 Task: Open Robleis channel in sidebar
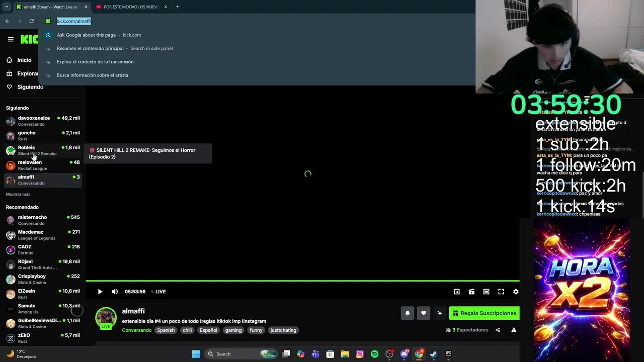coord(43,150)
